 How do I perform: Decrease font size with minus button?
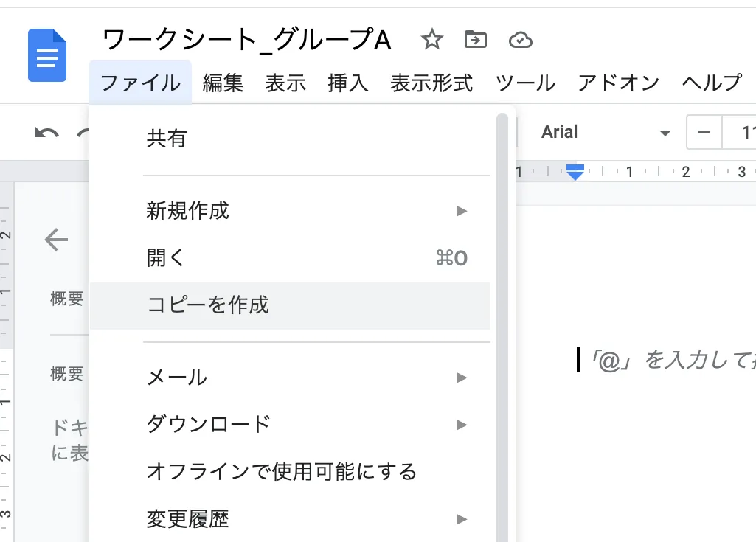[704, 133]
